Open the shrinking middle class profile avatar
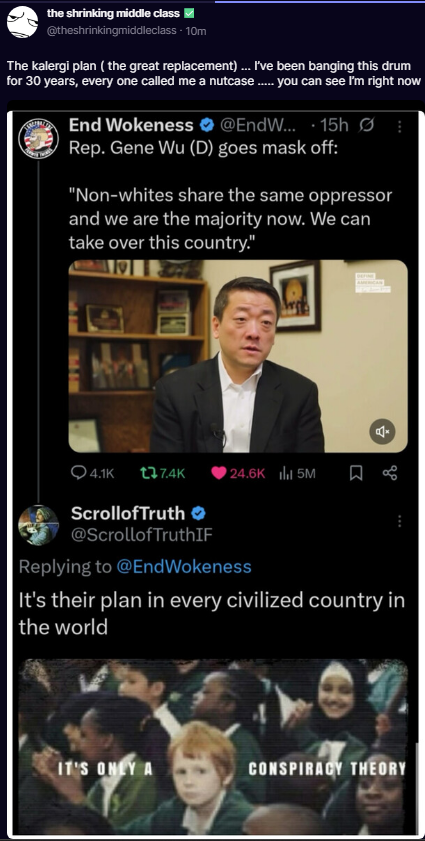This screenshot has width=425, height=841. tap(23, 22)
